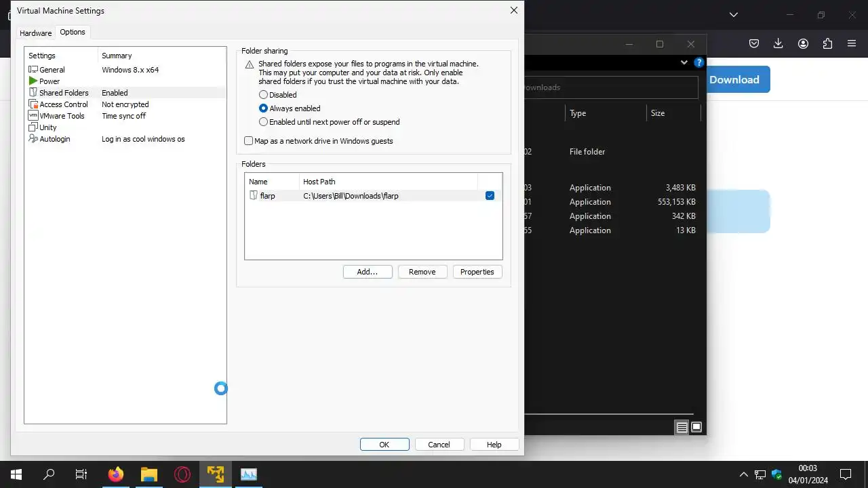868x488 pixels.
Task: Select the 'Log in as cool windows os' summary
Action: pyautogui.click(x=143, y=139)
